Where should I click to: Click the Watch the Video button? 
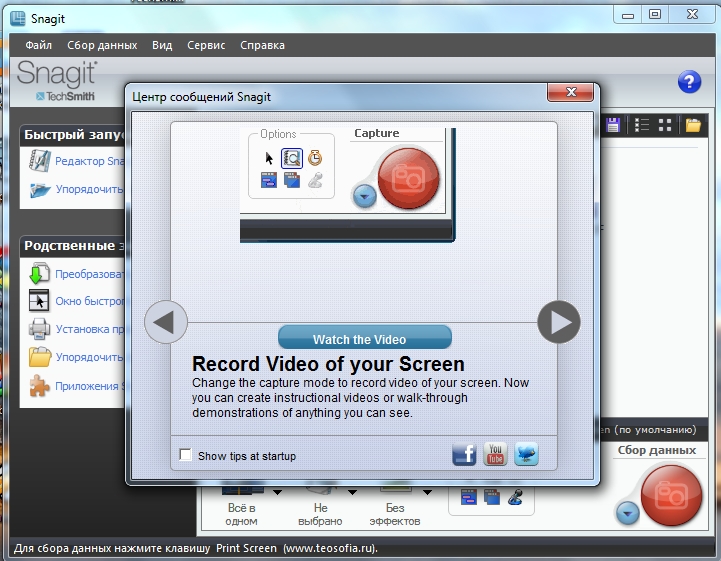click(365, 338)
